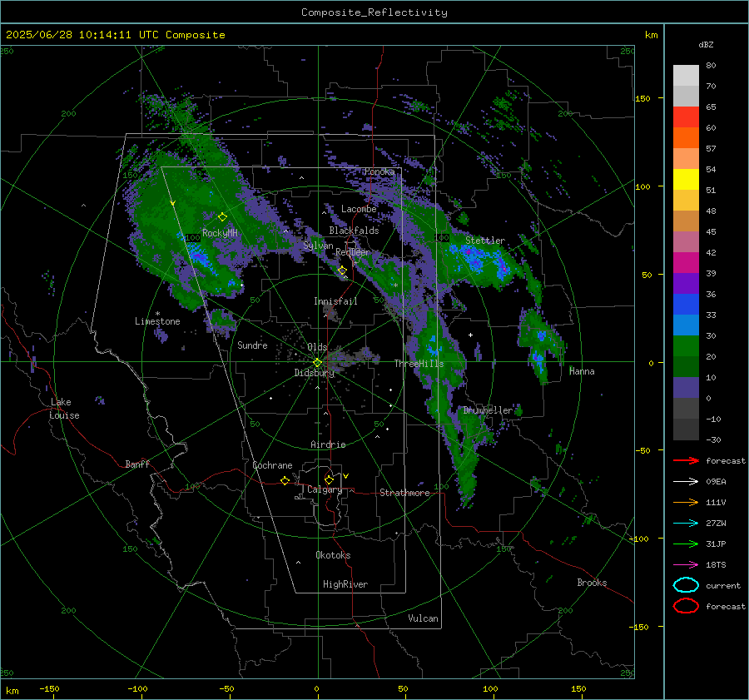This screenshot has height=700, width=749.
Task: Click the Composite_Reflectivity title
Action: click(374, 12)
